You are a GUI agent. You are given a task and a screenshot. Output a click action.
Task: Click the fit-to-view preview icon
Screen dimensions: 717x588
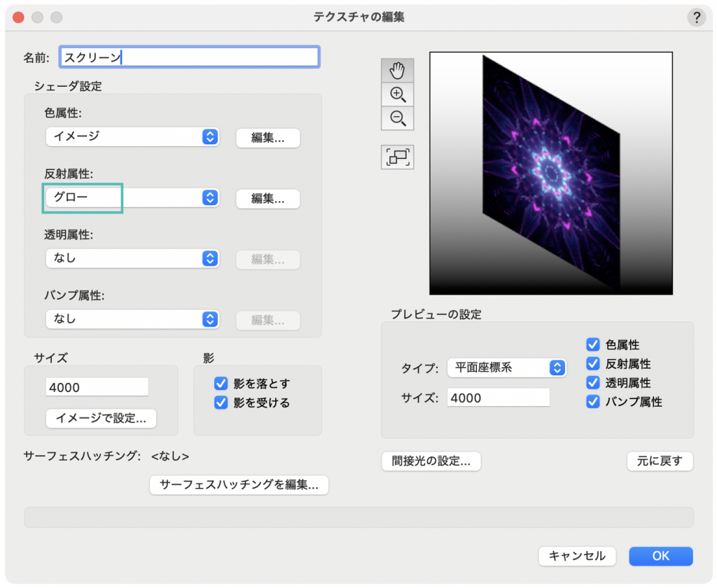coord(398,157)
